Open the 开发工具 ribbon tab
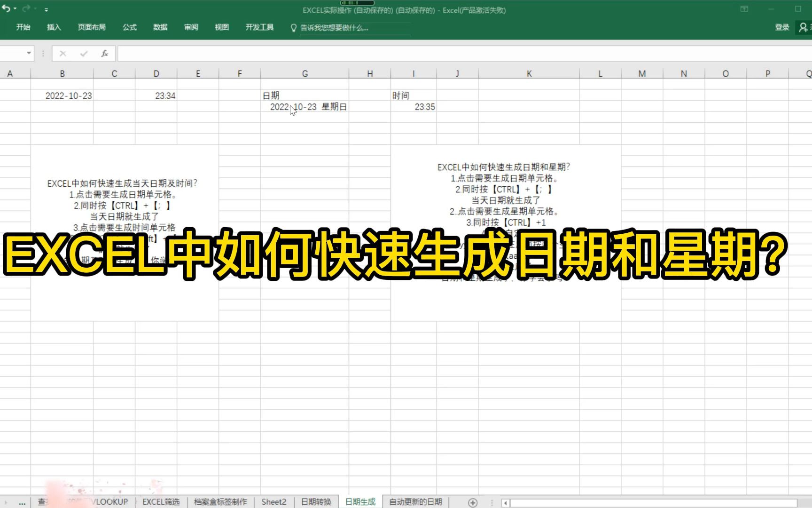Screen dimensions: 812x508 (259, 27)
